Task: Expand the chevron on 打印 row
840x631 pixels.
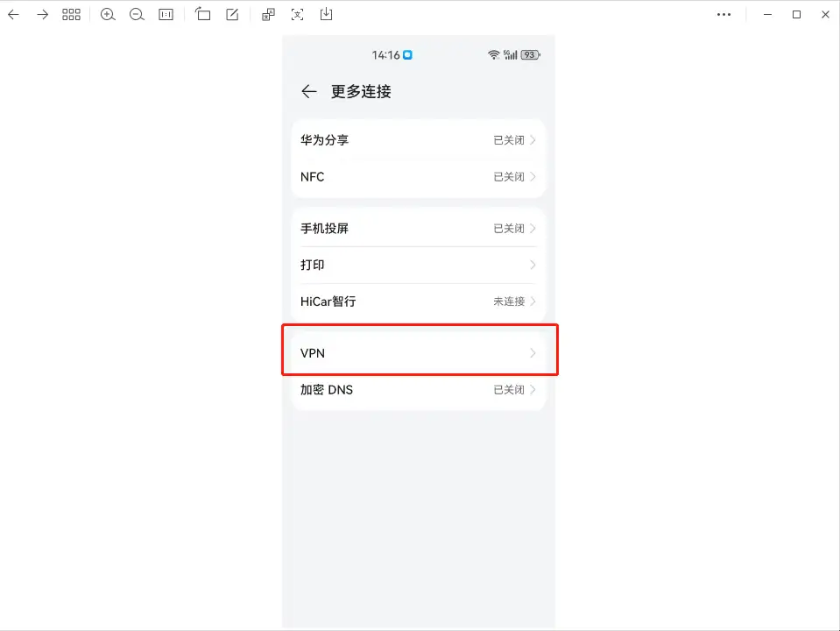Action: click(533, 265)
